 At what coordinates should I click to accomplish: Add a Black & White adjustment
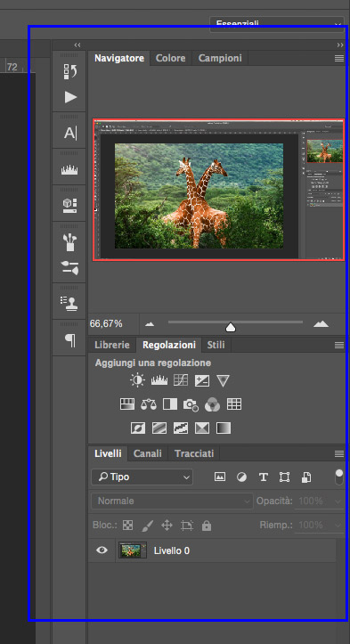(x=170, y=404)
